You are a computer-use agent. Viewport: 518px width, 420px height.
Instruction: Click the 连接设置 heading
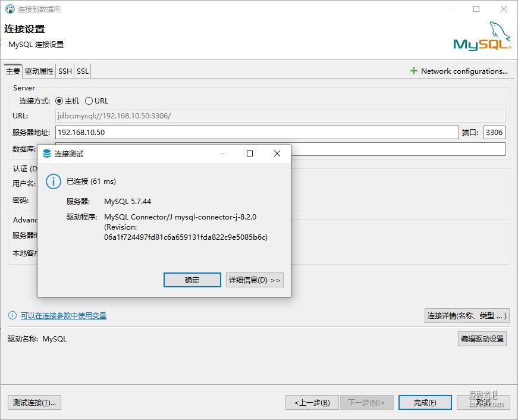tap(24, 29)
